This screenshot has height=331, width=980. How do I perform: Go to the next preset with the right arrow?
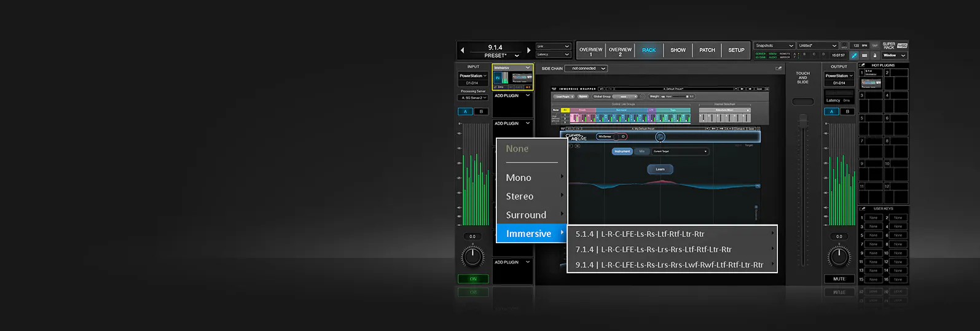coord(528,50)
